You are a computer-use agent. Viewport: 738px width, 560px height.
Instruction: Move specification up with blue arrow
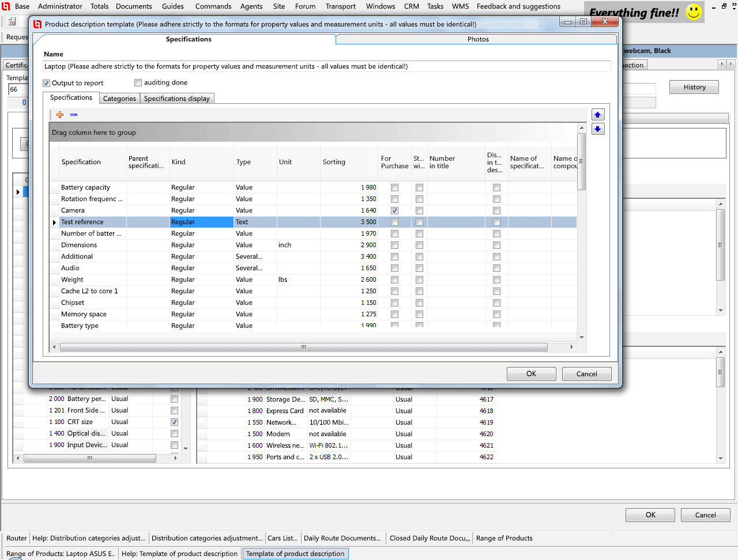[598, 115]
